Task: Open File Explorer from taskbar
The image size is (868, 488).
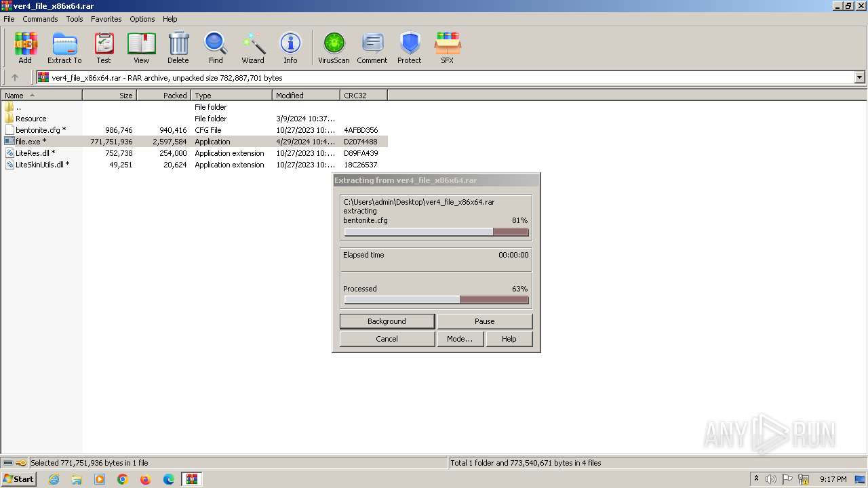Action: [77, 479]
